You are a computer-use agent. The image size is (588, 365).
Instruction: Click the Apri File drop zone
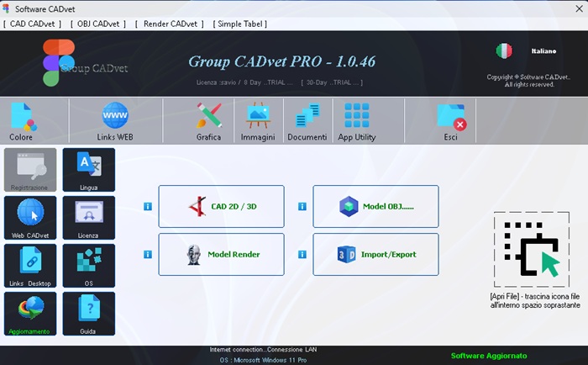point(532,249)
